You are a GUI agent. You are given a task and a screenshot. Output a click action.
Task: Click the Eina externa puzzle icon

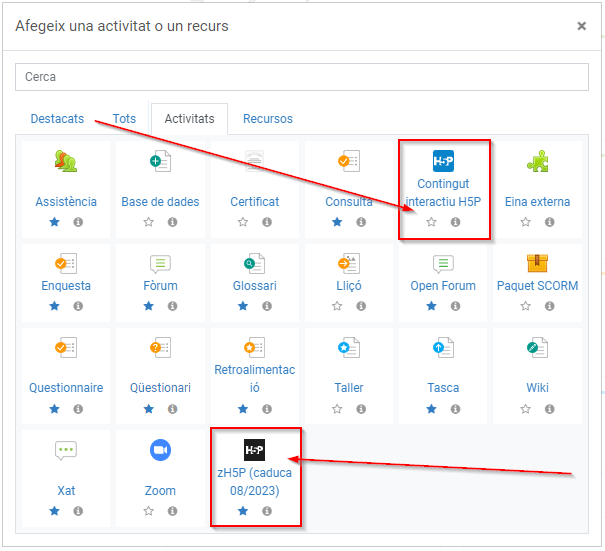pos(537,161)
